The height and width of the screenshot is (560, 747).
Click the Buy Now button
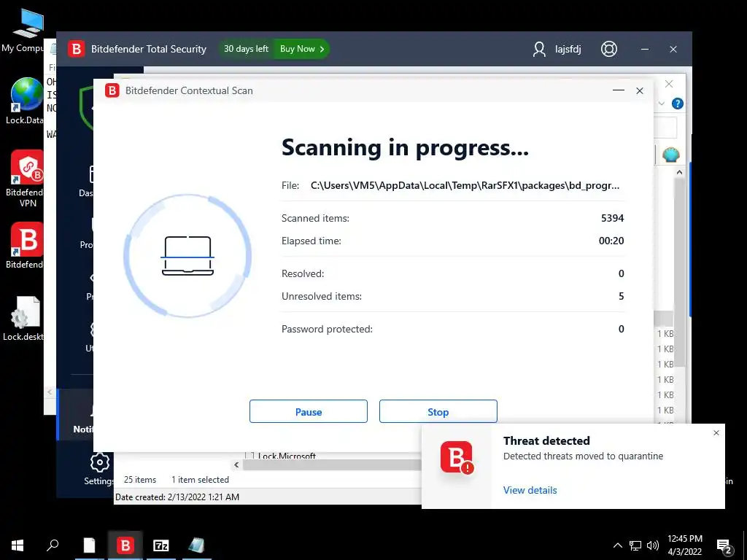(301, 49)
